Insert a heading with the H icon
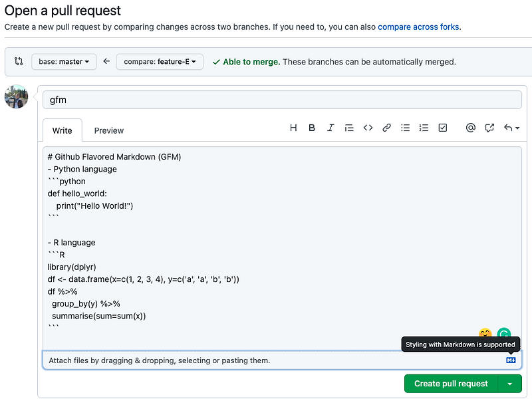Image resolution: width=532 pixels, height=401 pixels. click(x=293, y=128)
